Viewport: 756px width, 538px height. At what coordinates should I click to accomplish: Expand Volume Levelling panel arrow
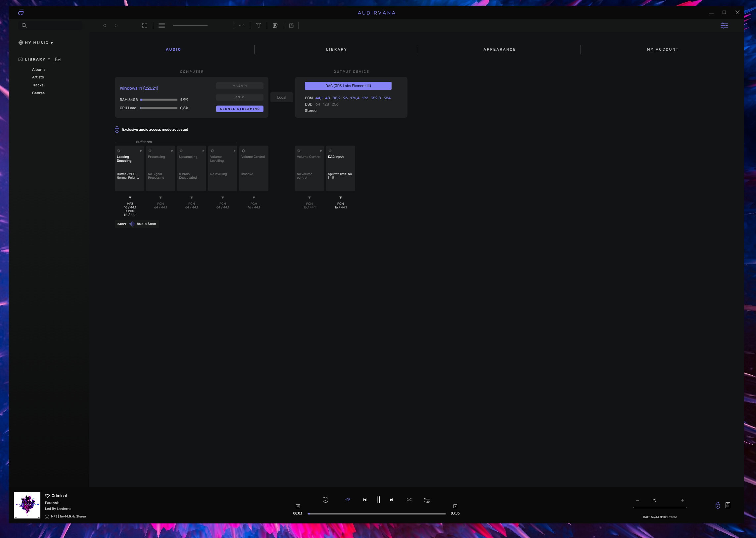(234, 151)
